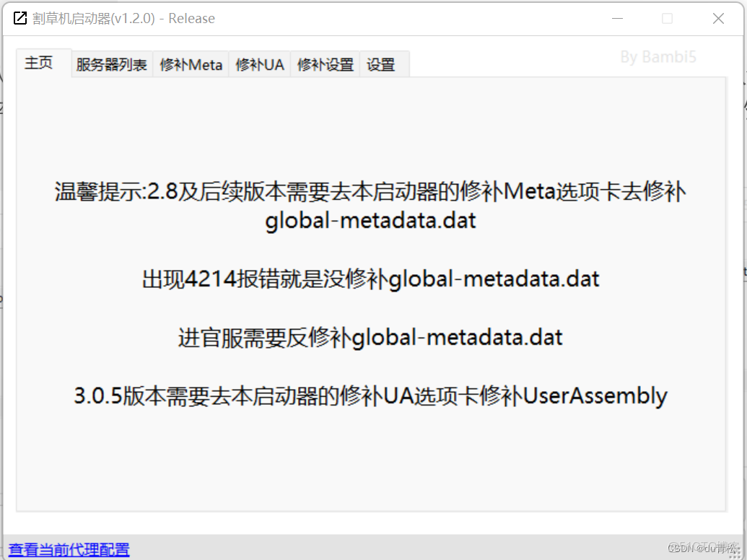Select the 修补UA tab
The width and height of the screenshot is (747, 560).
pyautogui.click(x=260, y=64)
